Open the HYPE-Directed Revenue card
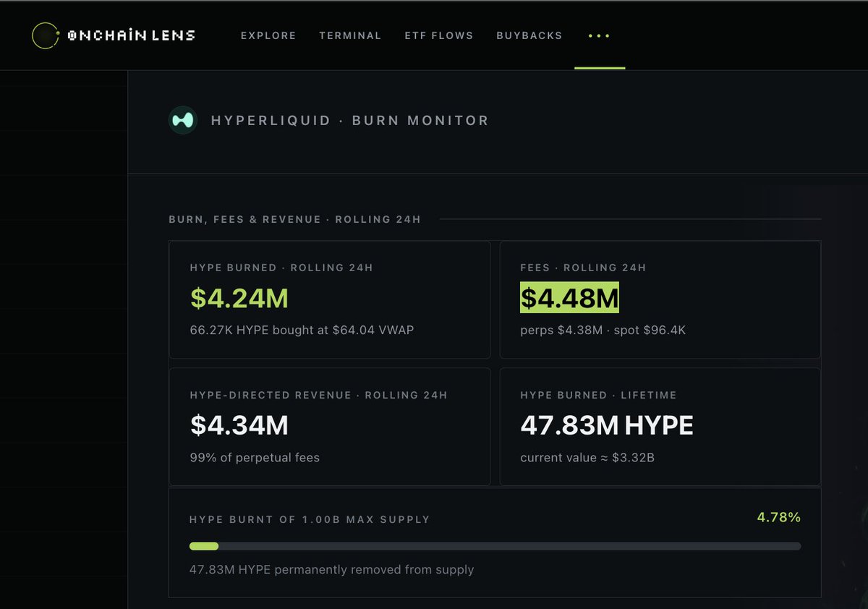The height and width of the screenshot is (609, 868). [x=330, y=427]
